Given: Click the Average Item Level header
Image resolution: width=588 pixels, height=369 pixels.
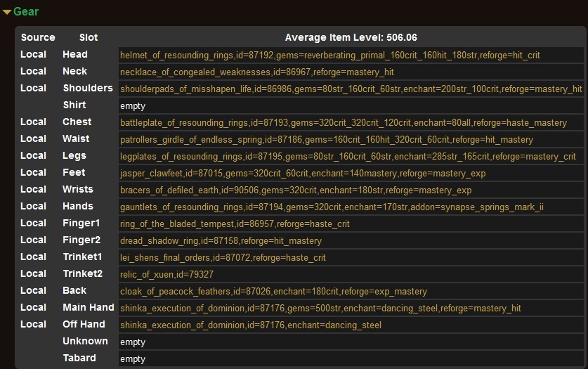Looking at the screenshot, I should (x=351, y=37).
